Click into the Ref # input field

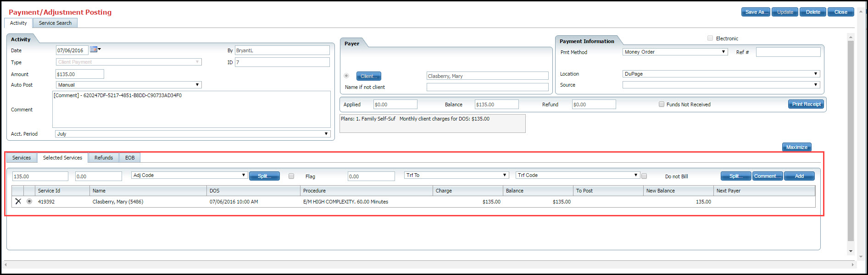(788, 52)
